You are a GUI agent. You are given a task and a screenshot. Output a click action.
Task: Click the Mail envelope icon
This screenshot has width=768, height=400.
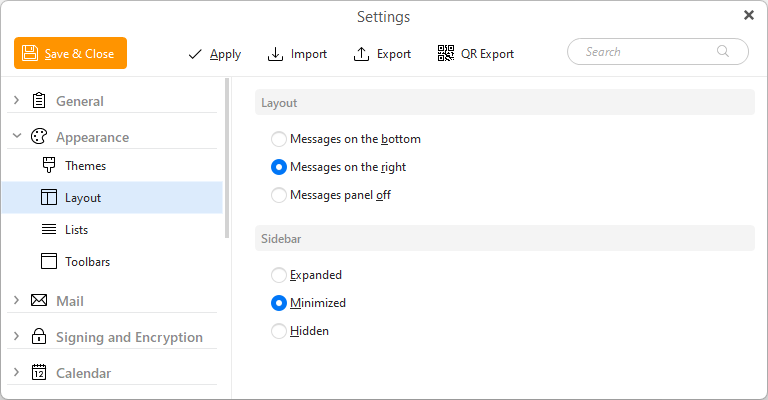tap(39, 300)
